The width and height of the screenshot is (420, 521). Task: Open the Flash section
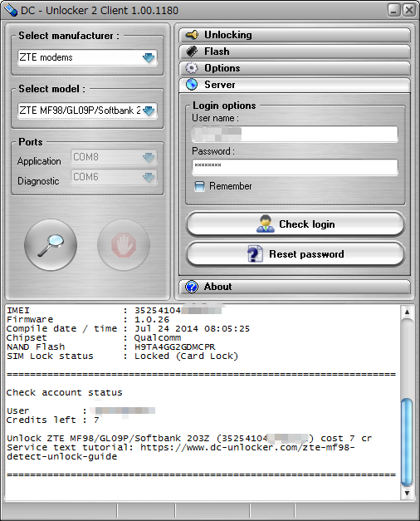coord(295,52)
